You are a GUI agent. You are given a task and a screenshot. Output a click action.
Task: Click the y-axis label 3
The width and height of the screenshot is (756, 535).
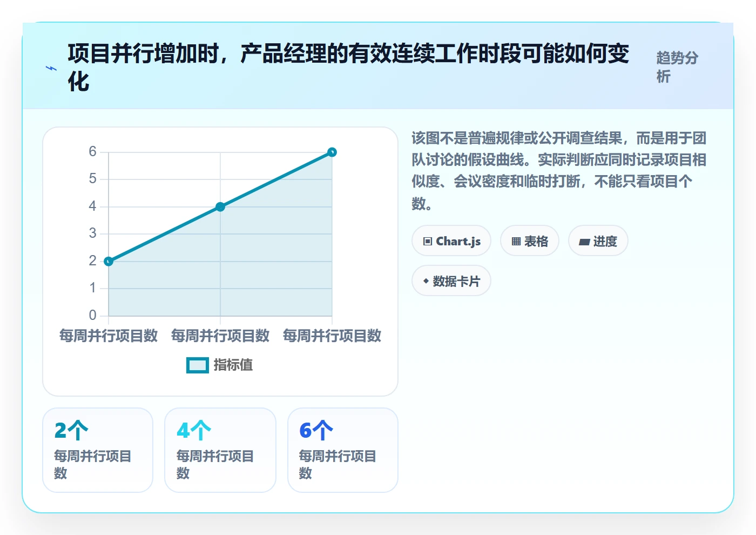[x=93, y=233]
